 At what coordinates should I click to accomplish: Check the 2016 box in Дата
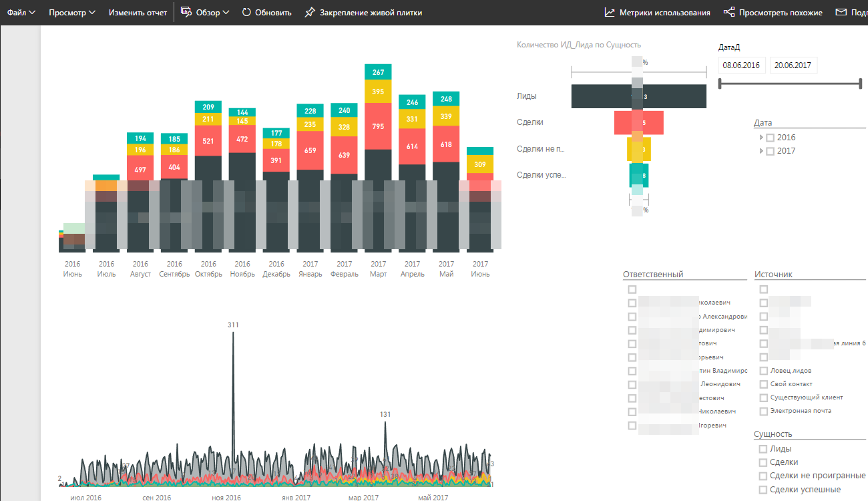tap(771, 138)
